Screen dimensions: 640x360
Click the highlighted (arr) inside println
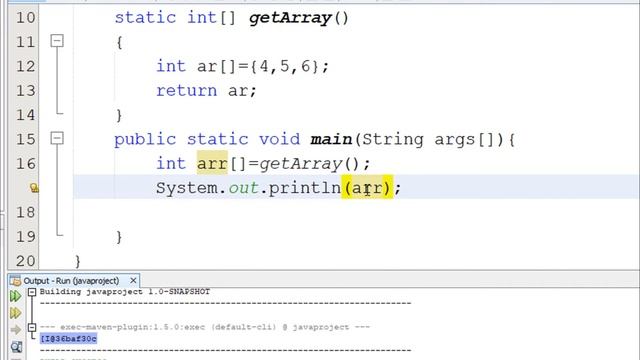click(x=367, y=187)
